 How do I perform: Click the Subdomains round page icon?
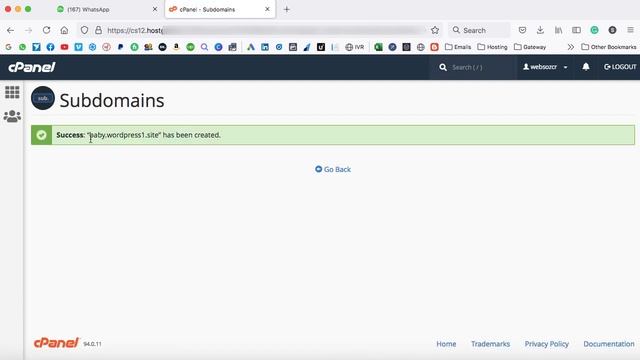[x=43, y=98]
